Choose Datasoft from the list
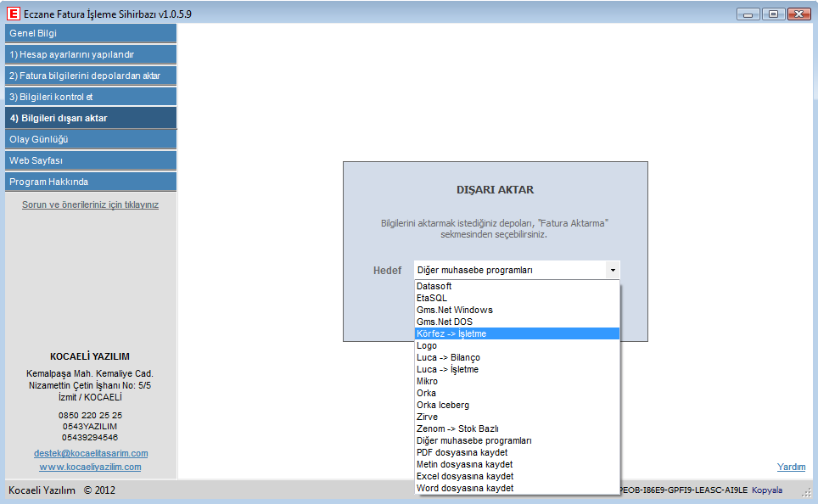This screenshot has height=504, width=818. [517, 286]
